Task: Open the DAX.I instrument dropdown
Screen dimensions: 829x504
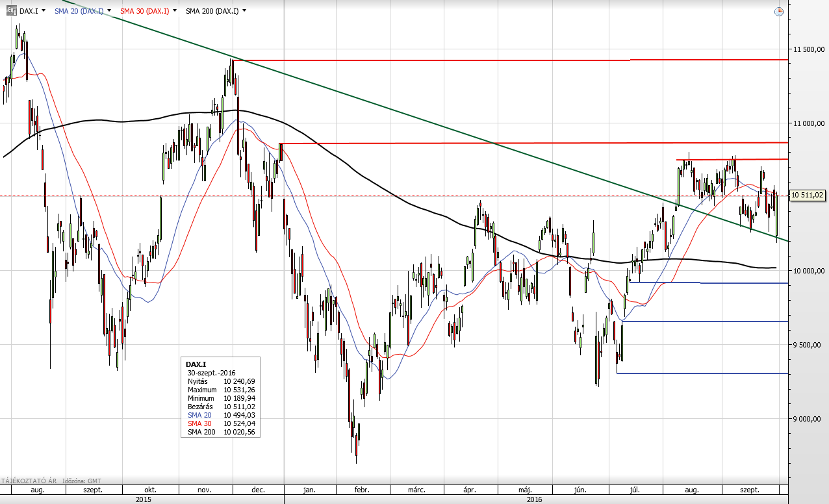Action: pyautogui.click(x=43, y=11)
